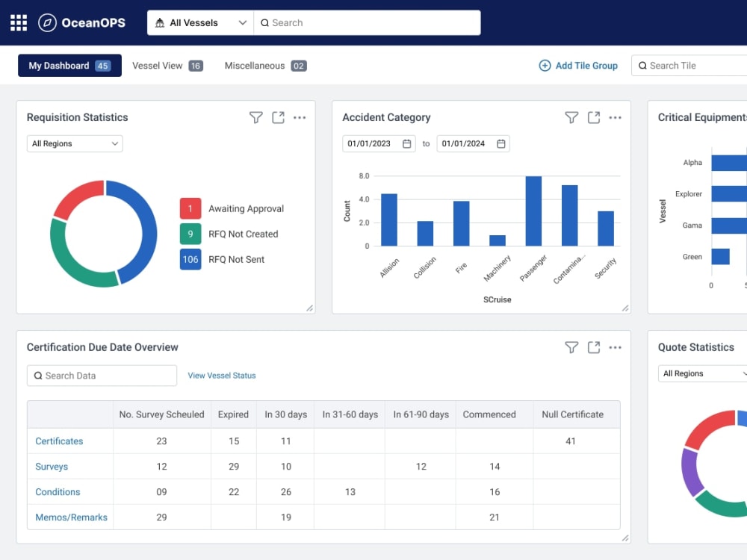747x560 pixels.
Task: Switch to My Dashboard tab
Action: point(69,66)
